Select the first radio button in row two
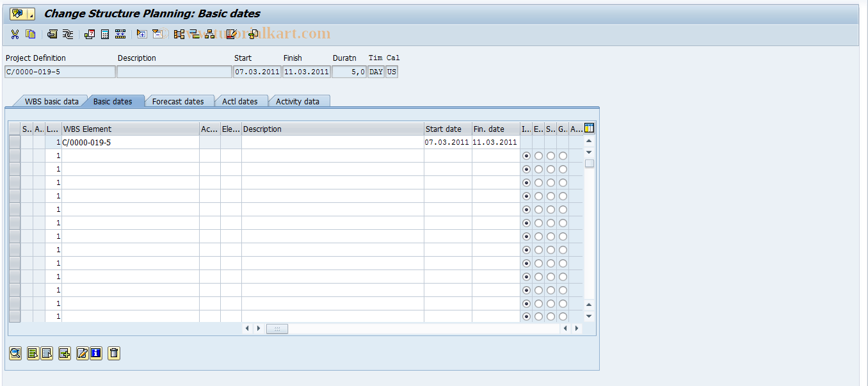The image size is (868, 386). point(526,156)
